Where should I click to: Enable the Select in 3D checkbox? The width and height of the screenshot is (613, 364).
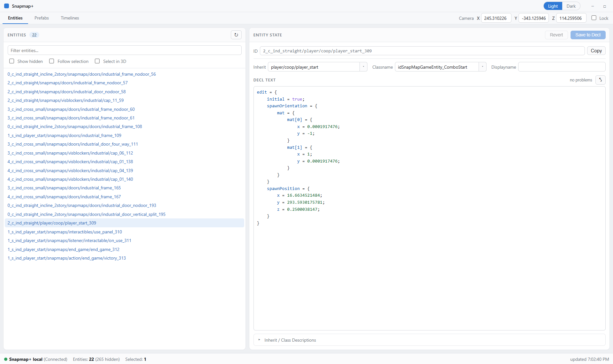click(x=97, y=61)
